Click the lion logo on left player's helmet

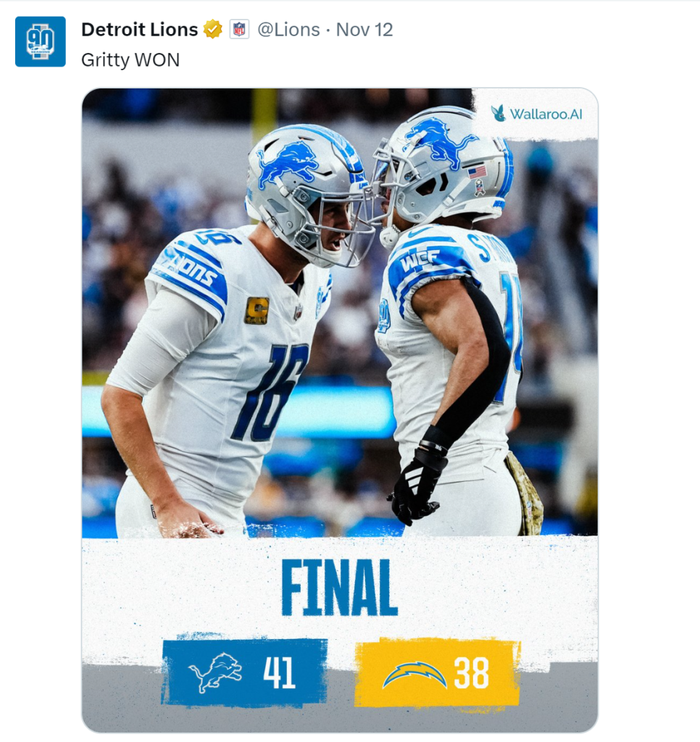click(288, 164)
